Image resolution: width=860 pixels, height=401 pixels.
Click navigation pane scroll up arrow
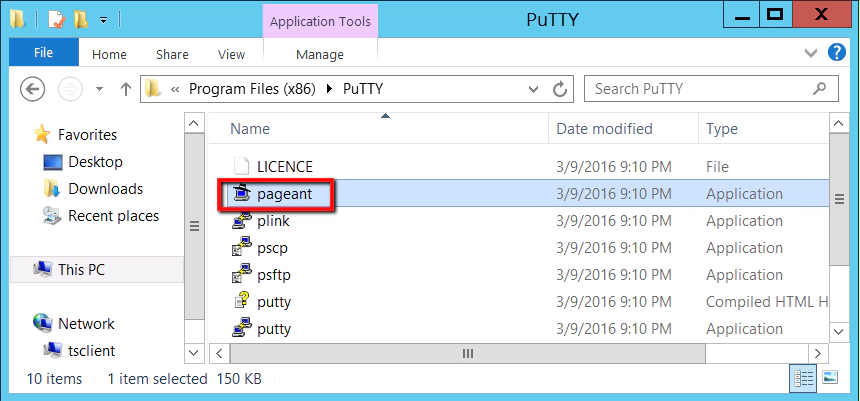pyautogui.click(x=194, y=123)
